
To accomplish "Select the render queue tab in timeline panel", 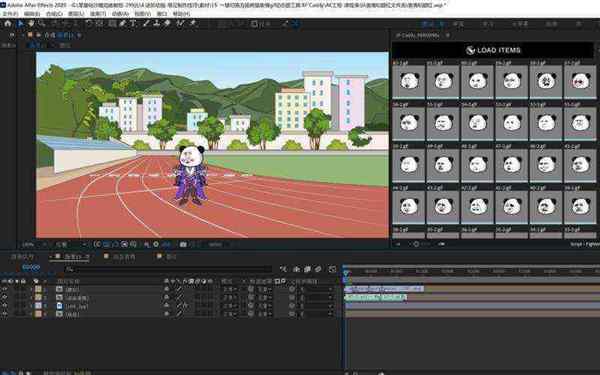I will [23, 257].
